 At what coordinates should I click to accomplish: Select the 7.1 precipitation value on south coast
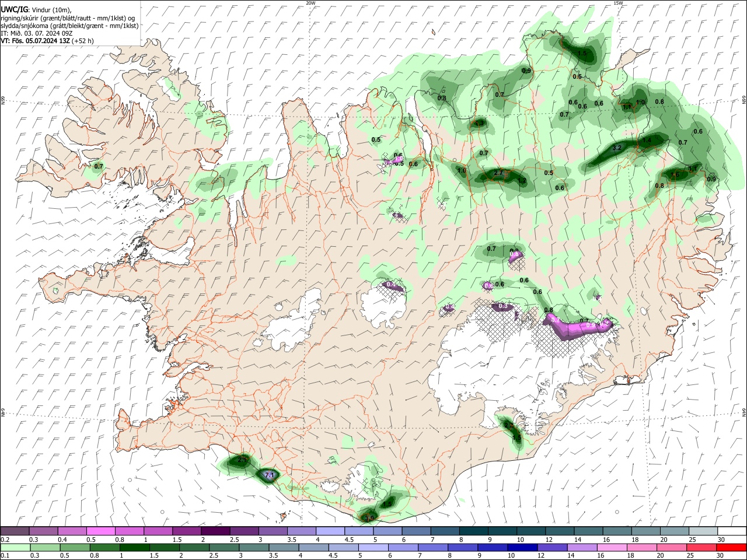point(270,475)
